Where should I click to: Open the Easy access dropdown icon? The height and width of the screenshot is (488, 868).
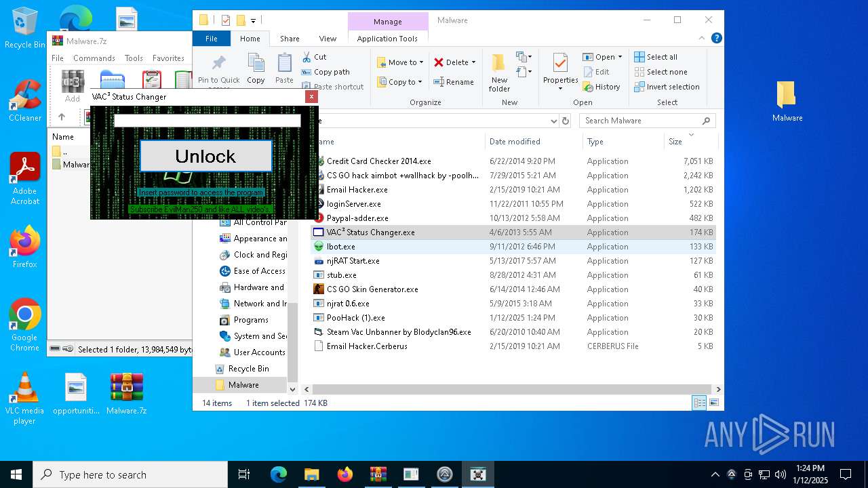(x=523, y=70)
